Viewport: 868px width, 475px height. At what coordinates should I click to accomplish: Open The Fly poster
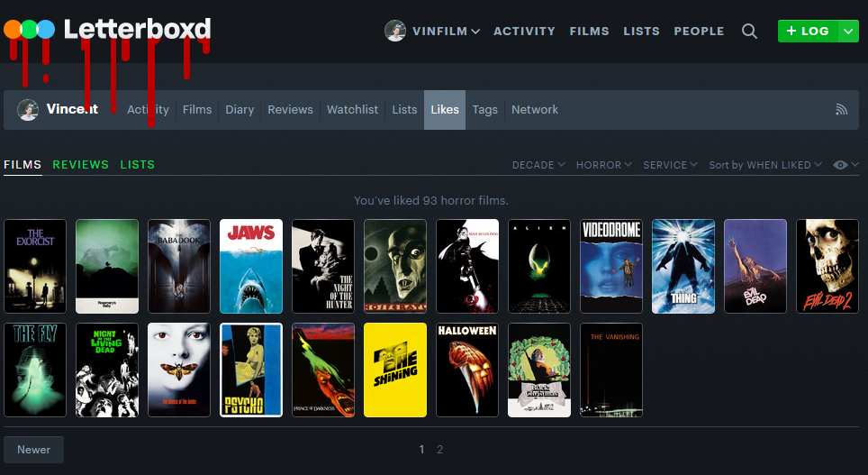pyautogui.click(x=35, y=370)
